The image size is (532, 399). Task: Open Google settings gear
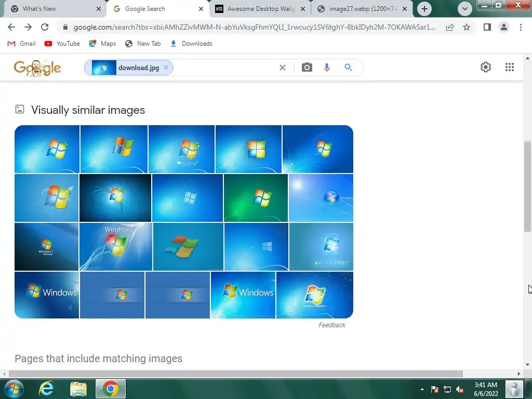point(486,67)
